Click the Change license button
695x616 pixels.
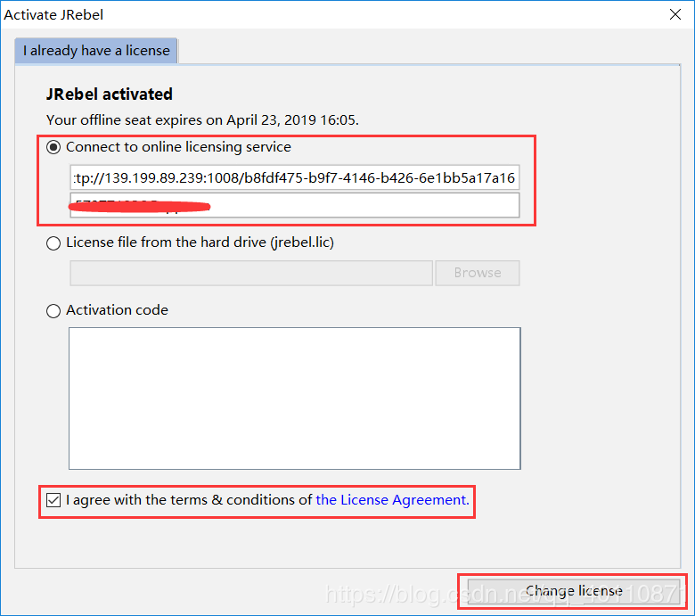click(574, 591)
